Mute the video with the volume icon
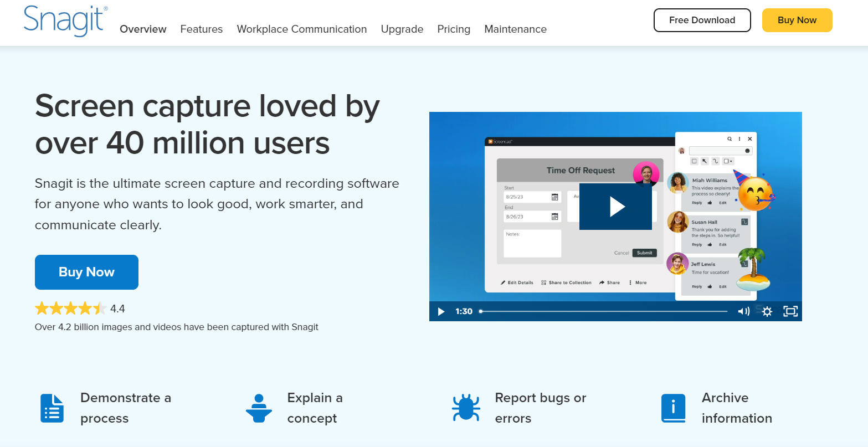 [x=743, y=311]
